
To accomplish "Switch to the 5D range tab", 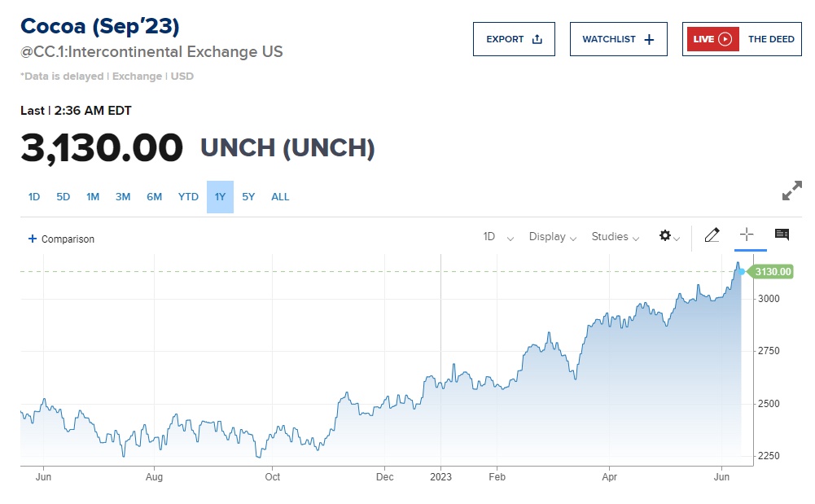I will tap(64, 197).
